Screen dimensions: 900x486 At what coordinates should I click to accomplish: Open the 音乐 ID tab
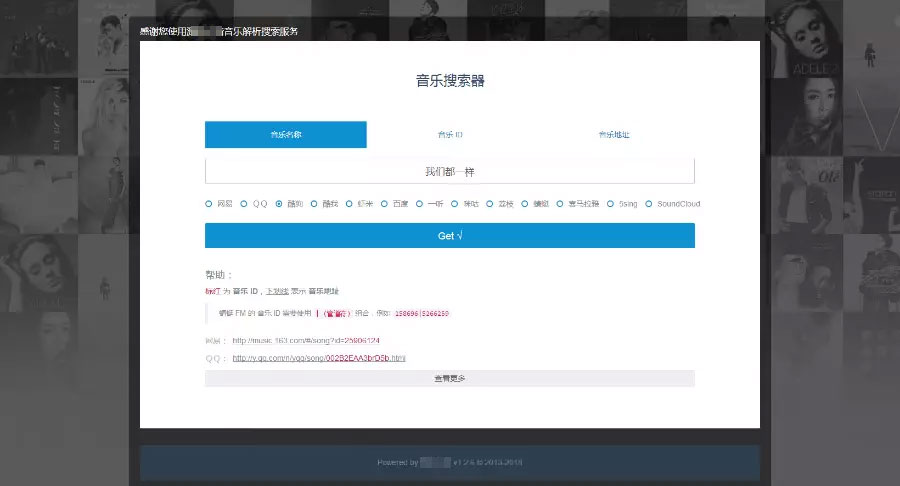coord(450,135)
